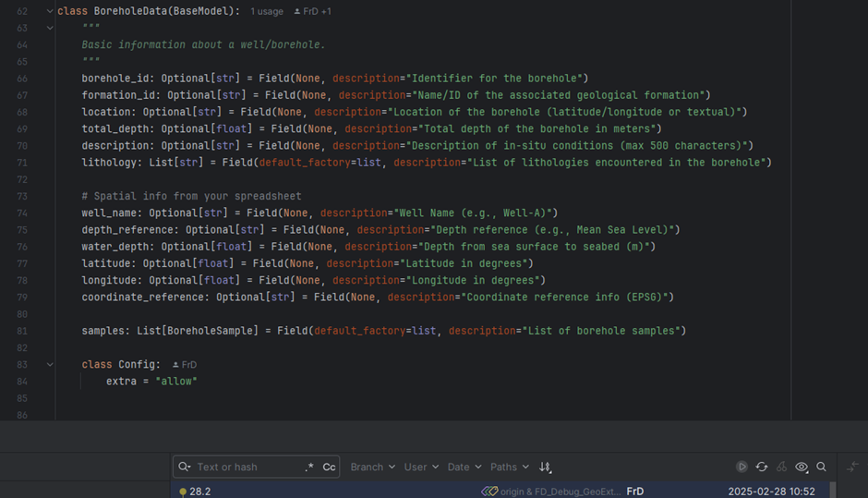
Task: Click the origin & FD_Debug_GeoExt branch label
Action: 561,492
